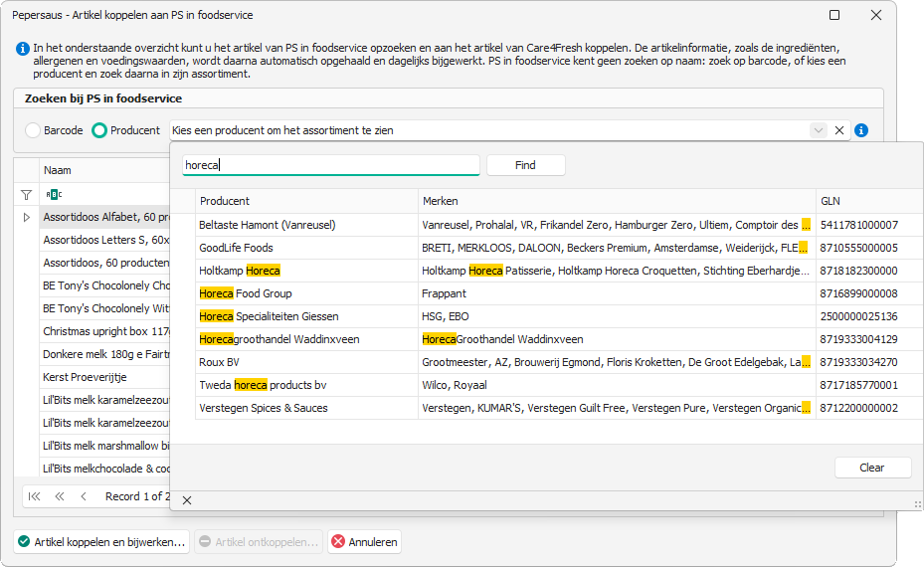This screenshot has height=567, width=924.
Task: Click the Annuleren button
Action: click(x=365, y=542)
